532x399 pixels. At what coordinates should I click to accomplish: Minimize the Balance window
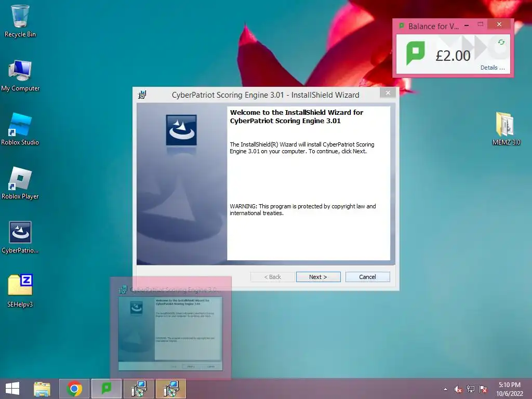467,25
